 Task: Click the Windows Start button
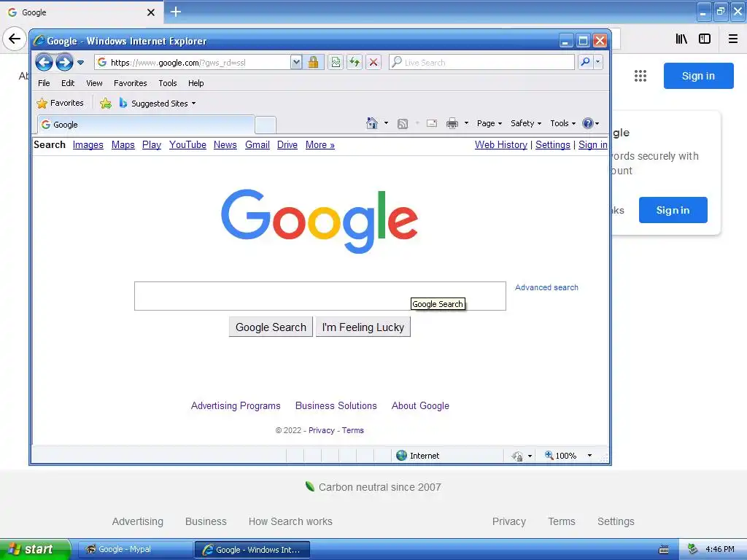36,549
